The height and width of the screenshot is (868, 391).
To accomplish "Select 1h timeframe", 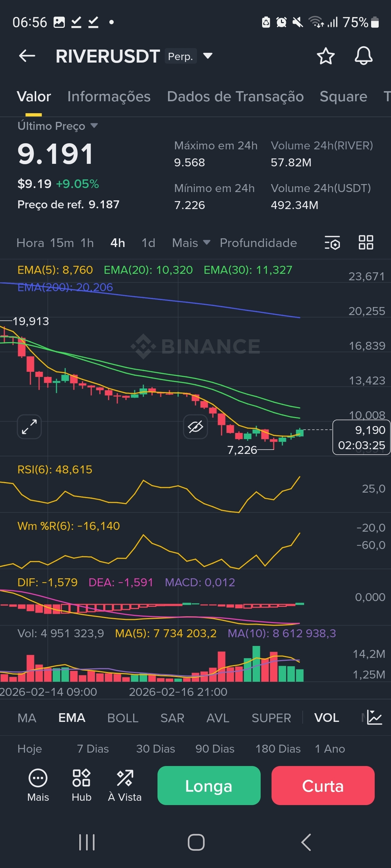I will [87, 243].
